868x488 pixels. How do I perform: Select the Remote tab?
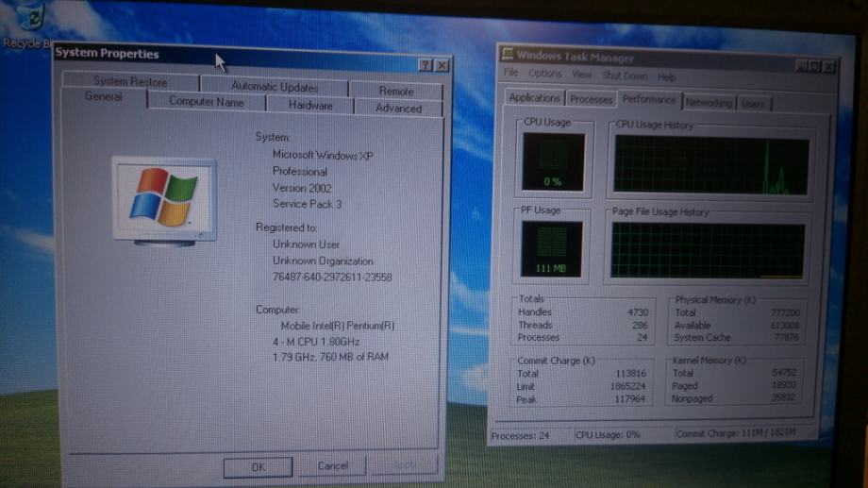pyautogui.click(x=396, y=91)
